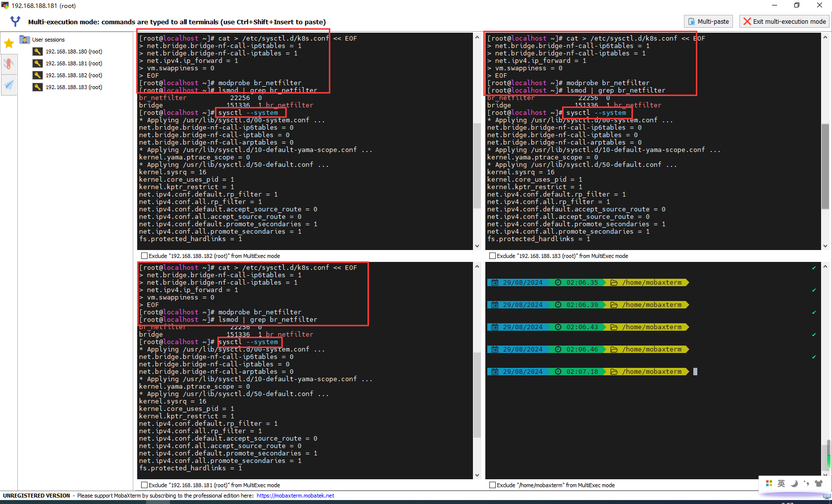Click Exit multi-execution mode button
This screenshot has height=504, width=832.
click(x=785, y=21)
